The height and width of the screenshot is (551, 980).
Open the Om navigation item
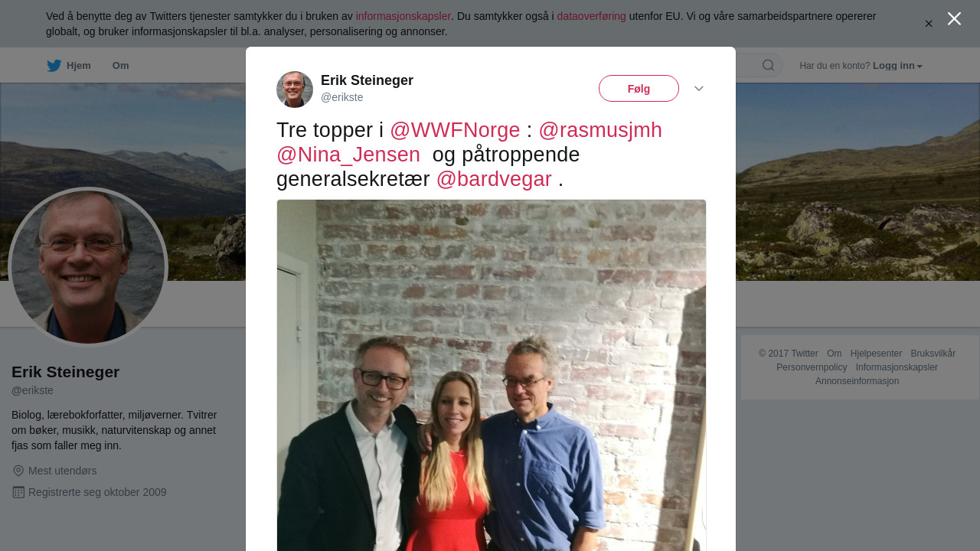[x=121, y=66]
